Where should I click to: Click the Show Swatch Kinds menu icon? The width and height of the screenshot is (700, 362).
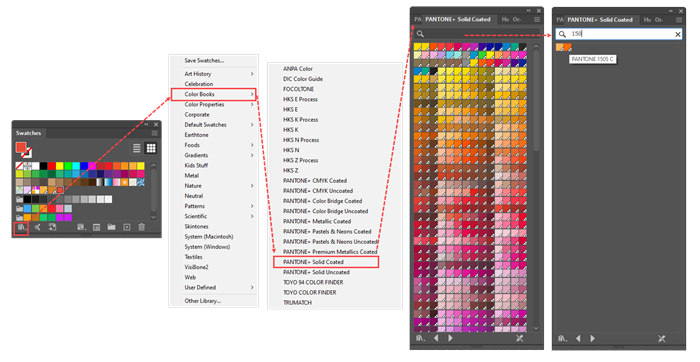81,228
